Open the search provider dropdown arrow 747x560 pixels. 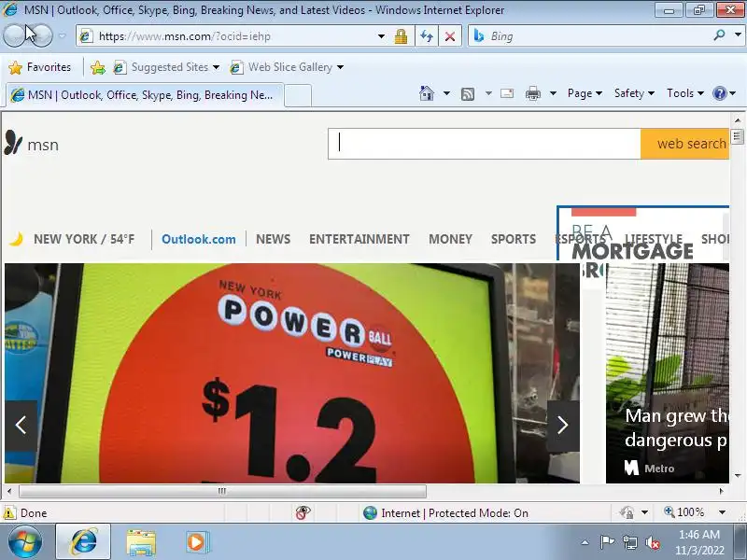tap(738, 35)
